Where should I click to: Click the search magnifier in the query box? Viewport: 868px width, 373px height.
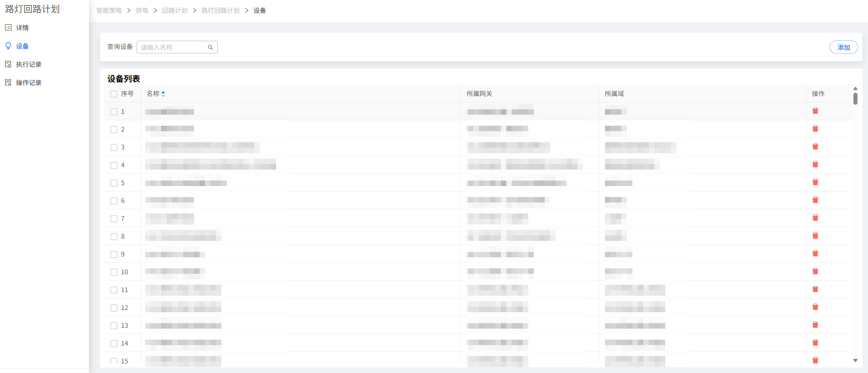(x=210, y=47)
